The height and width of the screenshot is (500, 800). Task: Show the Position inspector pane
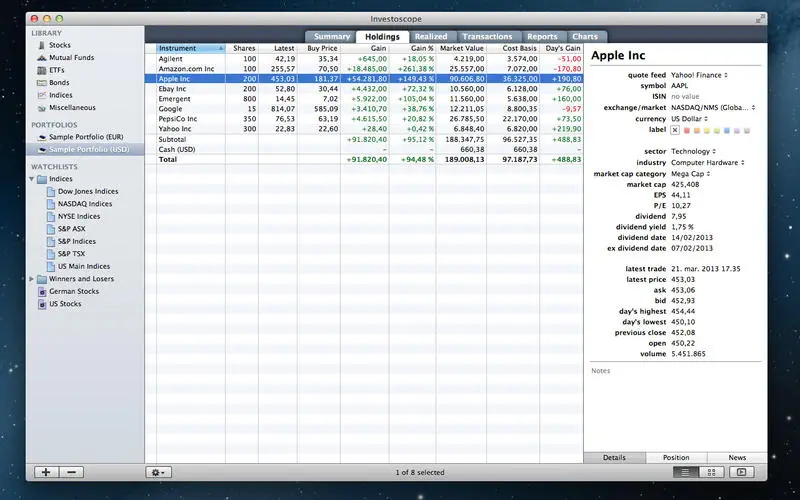(x=676, y=458)
